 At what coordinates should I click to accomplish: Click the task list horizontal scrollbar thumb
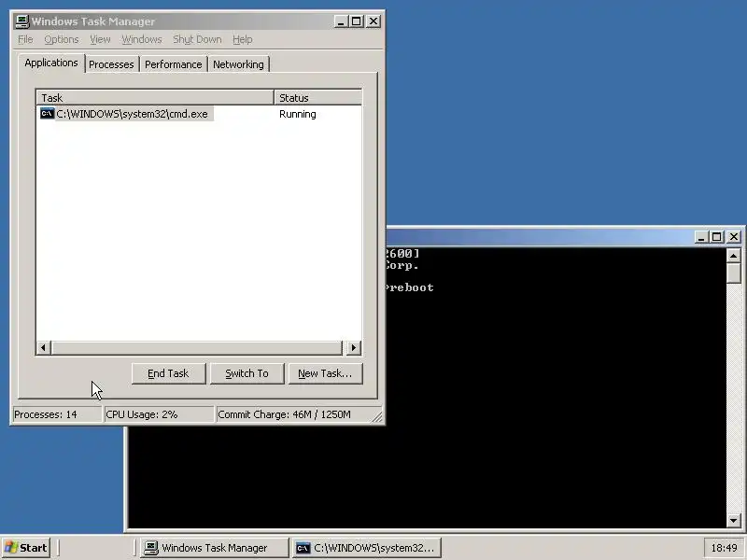point(197,347)
